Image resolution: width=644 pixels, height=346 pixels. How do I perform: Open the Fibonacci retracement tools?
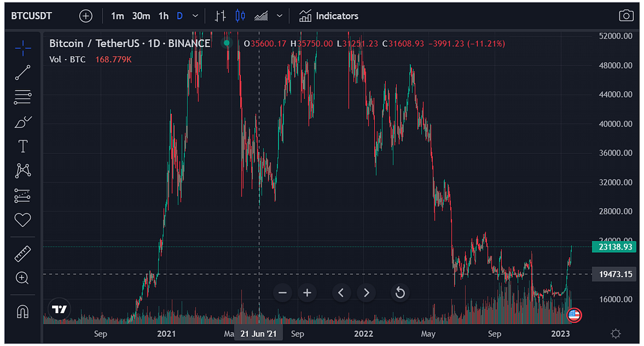point(23,97)
